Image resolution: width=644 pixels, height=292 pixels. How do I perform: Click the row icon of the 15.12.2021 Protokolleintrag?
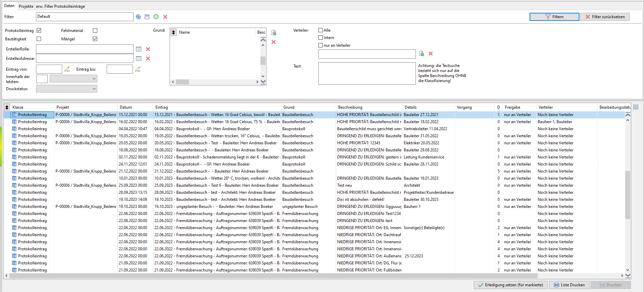[x=14, y=115]
